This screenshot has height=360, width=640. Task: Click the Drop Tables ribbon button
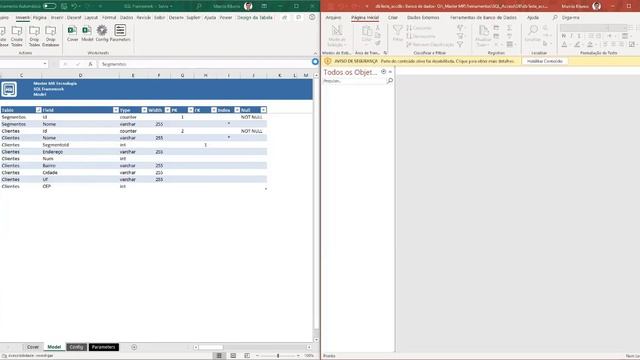[x=34, y=36]
